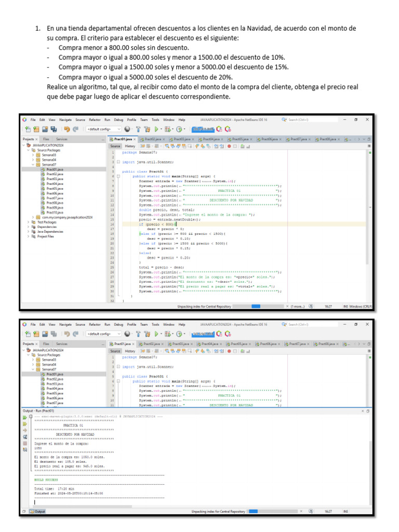Open default config dropdown in window with Output panel
399x532 pixels.
[x=103, y=334]
